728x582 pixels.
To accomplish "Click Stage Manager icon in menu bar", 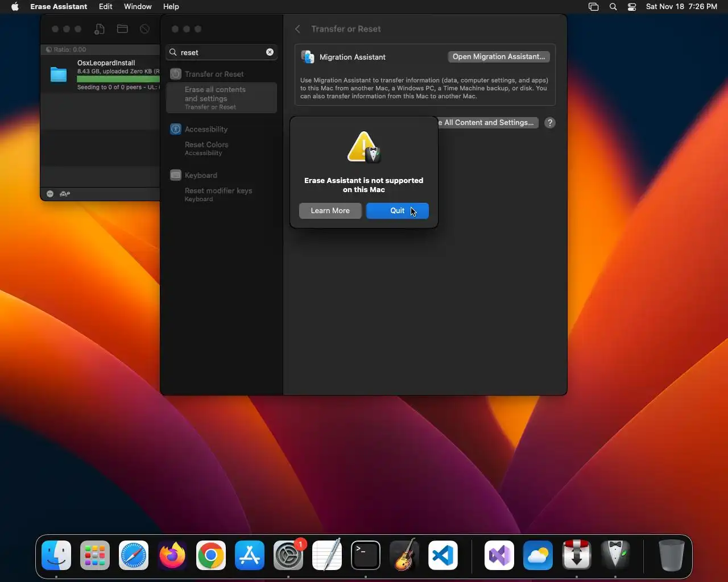I will click(x=593, y=7).
